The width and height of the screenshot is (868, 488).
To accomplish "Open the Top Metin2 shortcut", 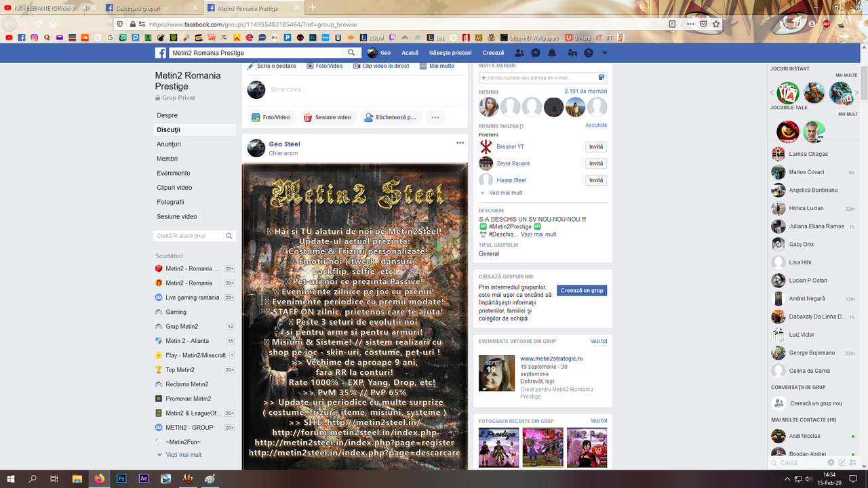I will coord(180,370).
